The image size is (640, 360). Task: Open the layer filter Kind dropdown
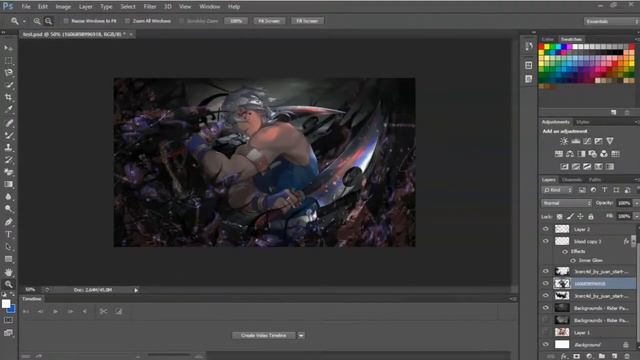(558, 190)
